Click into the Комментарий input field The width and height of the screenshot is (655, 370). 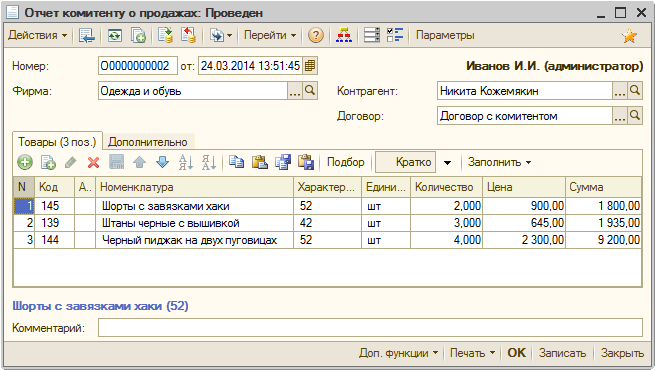[x=370, y=328]
